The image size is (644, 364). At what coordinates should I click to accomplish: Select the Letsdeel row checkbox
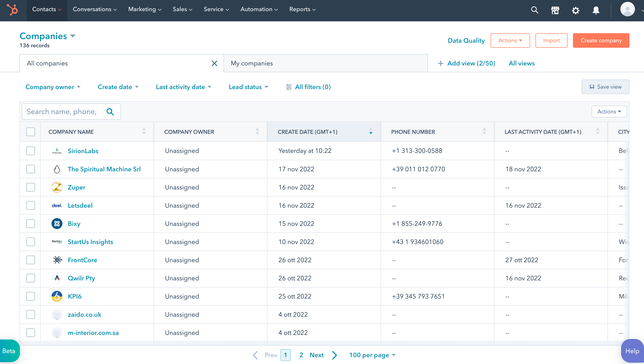click(30, 206)
